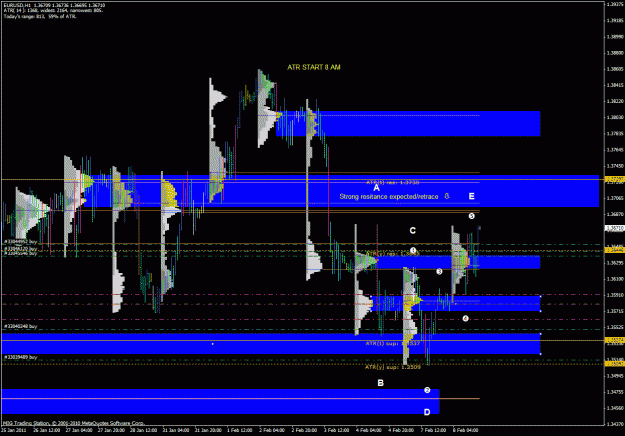Select the letter D marker on the chart

pyautogui.click(x=427, y=412)
